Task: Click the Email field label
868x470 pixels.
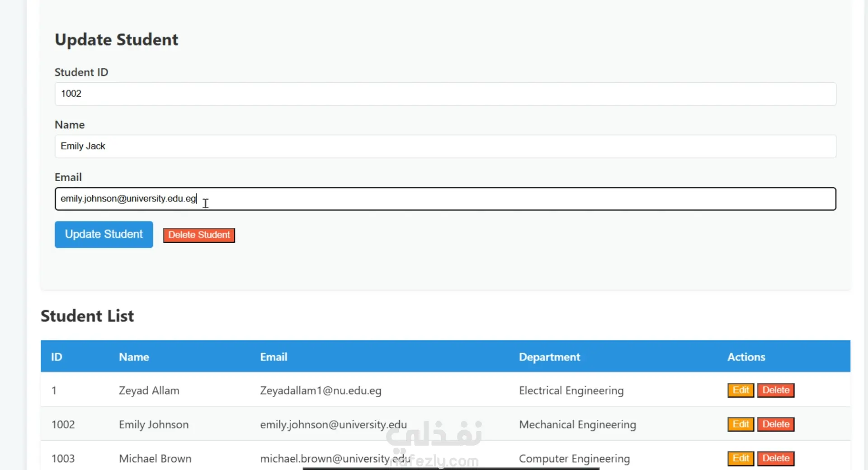Action: pyautogui.click(x=68, y=177)
